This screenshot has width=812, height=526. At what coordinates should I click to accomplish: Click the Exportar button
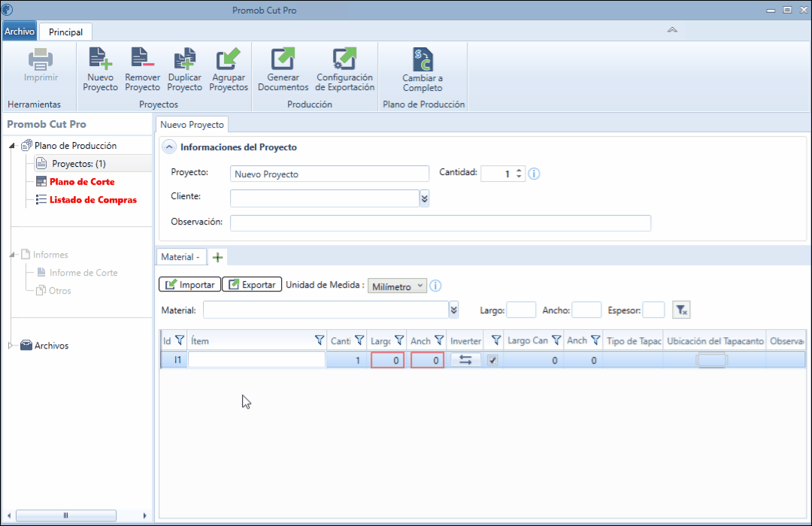coord(252,285)
